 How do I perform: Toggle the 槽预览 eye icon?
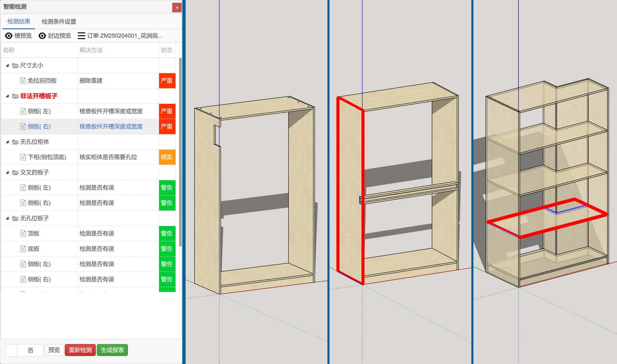9,36
